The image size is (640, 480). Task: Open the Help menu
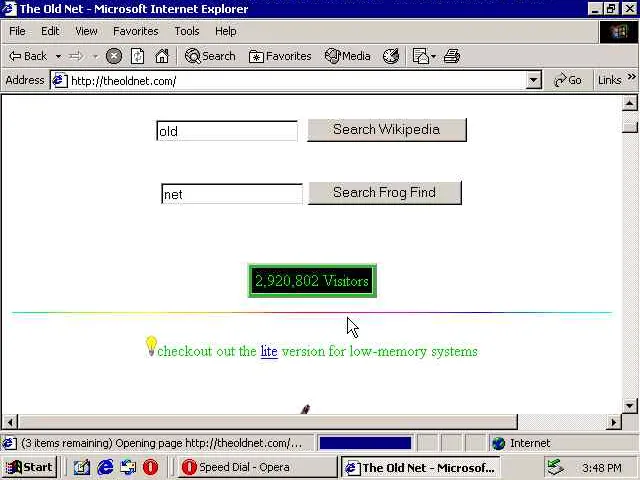[x=226, y=31]
